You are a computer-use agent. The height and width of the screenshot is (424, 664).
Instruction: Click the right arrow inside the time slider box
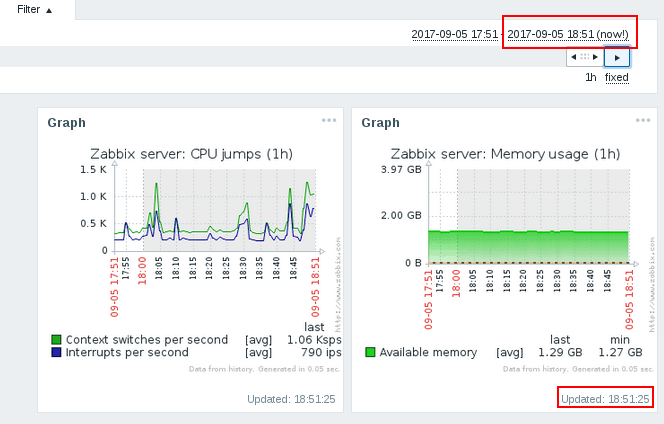click(595, 57)
